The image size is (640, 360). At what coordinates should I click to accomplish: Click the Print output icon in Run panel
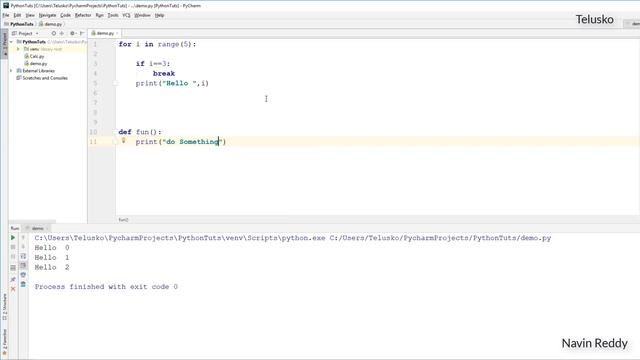click(23, 275)
